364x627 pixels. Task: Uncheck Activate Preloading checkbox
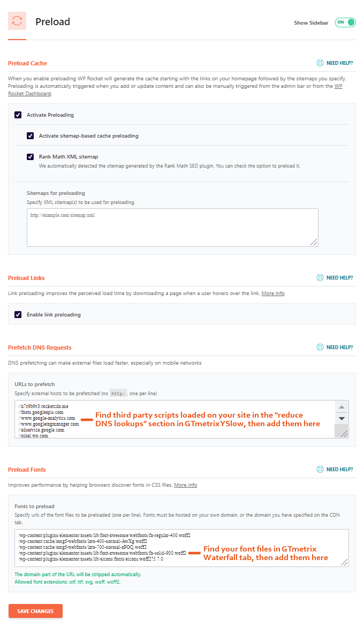pos(18,115)
